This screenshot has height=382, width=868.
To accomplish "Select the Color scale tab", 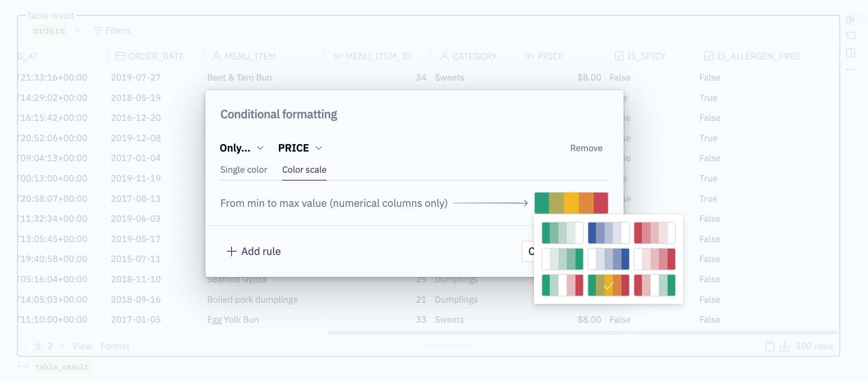I will coord(304,170).
